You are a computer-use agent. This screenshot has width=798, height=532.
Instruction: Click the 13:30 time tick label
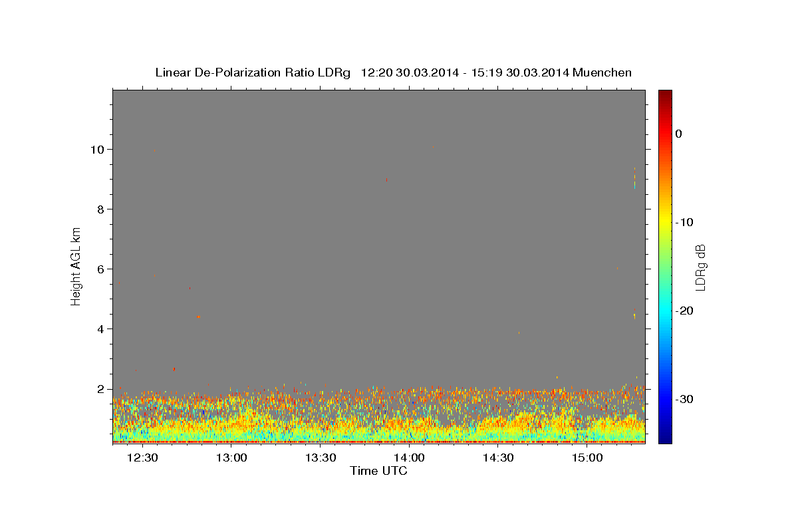point(320,458)
